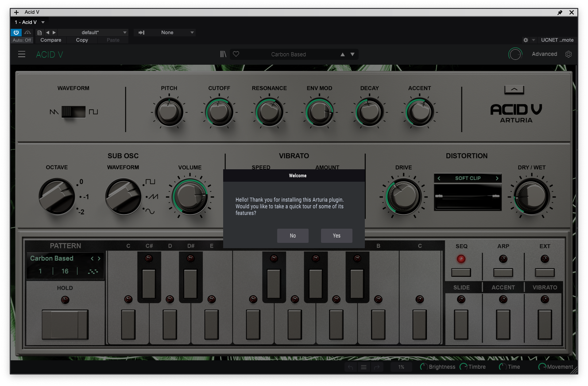Click the RESONANCE knob

[269, 113]
